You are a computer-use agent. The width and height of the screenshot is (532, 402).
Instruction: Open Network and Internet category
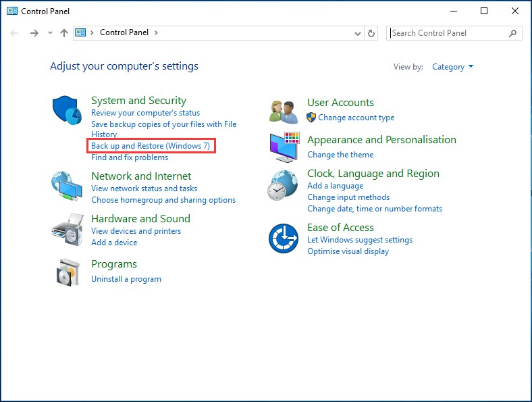tap(141, 176)
